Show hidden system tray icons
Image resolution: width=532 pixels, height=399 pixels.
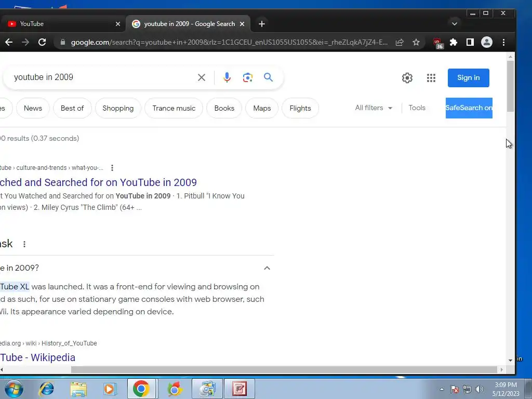point(442,389)
